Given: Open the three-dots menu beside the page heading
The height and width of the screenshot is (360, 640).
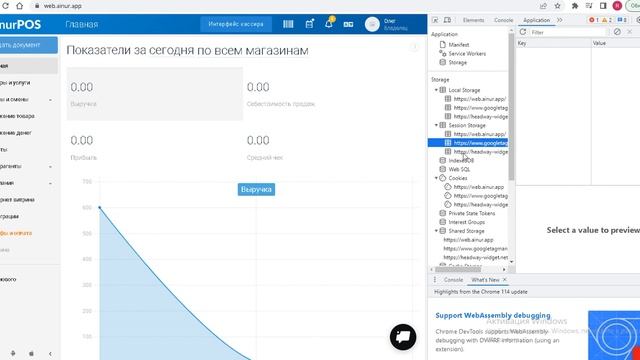Looking at the screenshot, I should 415,47.
